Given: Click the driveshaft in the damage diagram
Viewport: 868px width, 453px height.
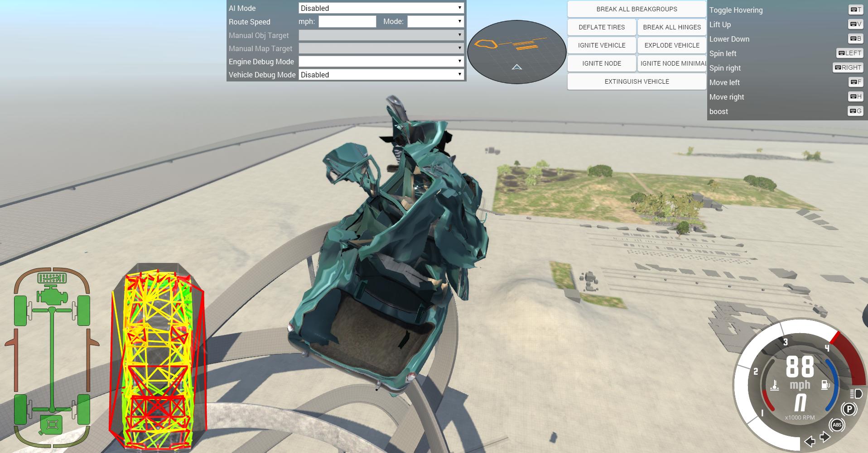Looking at the screenshot, I should [52, 360].
